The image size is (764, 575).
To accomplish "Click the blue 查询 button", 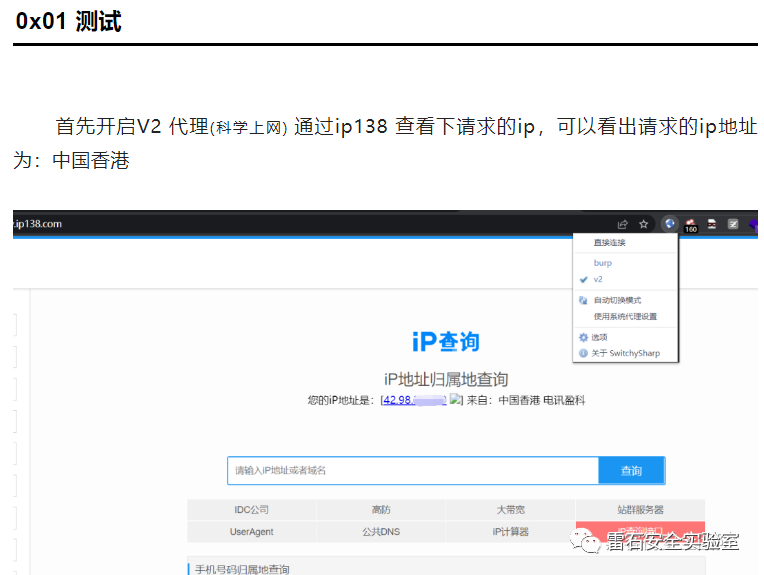I will [631, 471].
